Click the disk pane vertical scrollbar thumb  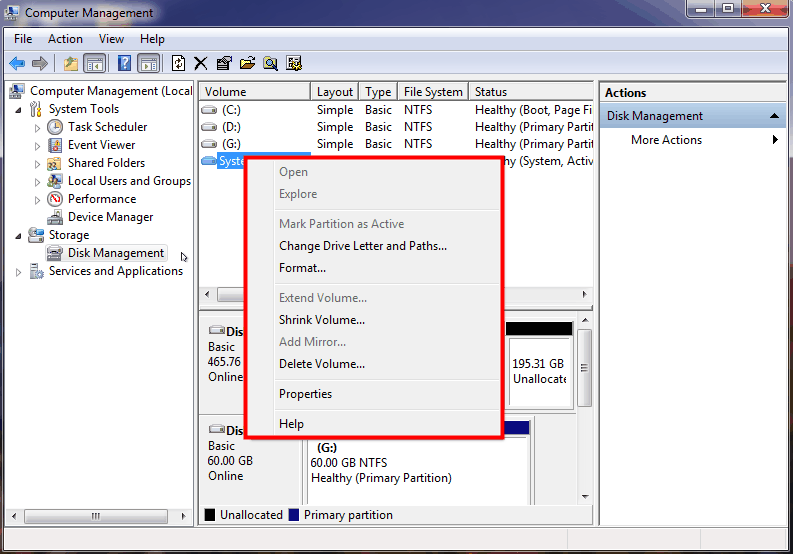(584, 368)
